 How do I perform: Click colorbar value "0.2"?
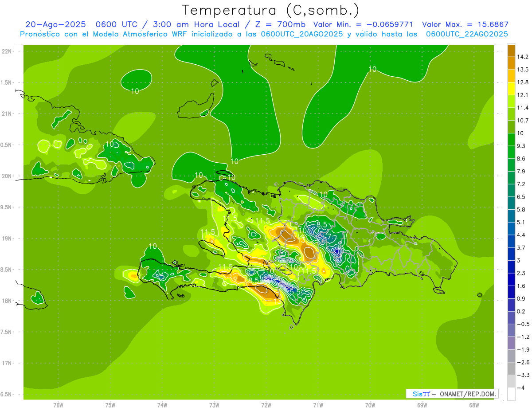[x=521, y=311]
